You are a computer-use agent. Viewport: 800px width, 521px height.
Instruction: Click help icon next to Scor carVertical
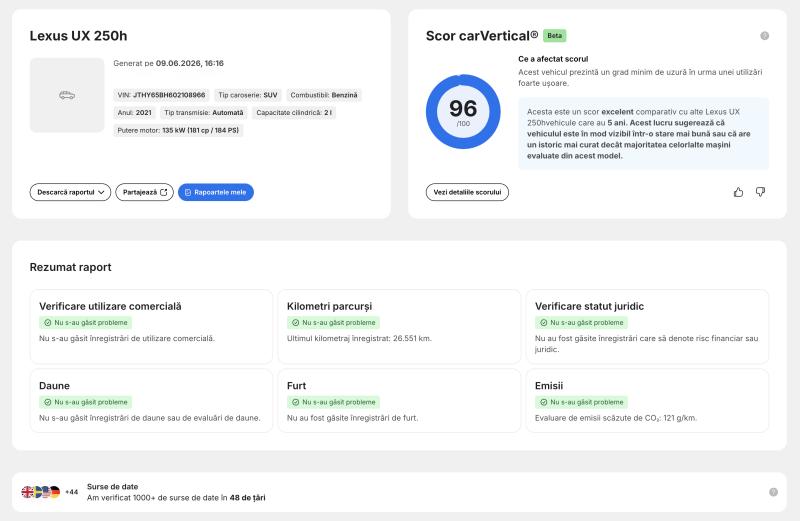click(764, 36)
